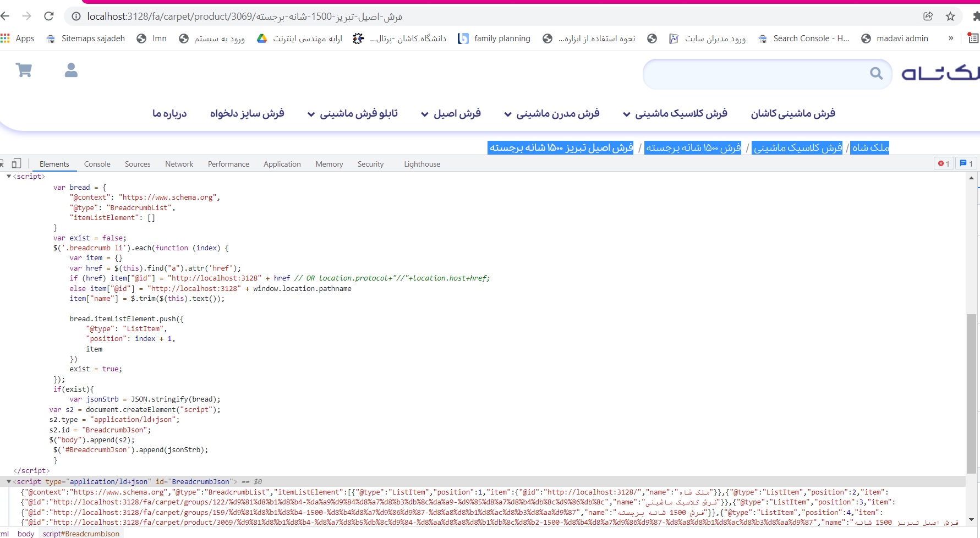Click the shopping cart icon
Screen dimensions: 980x538
tap(24, 70)
